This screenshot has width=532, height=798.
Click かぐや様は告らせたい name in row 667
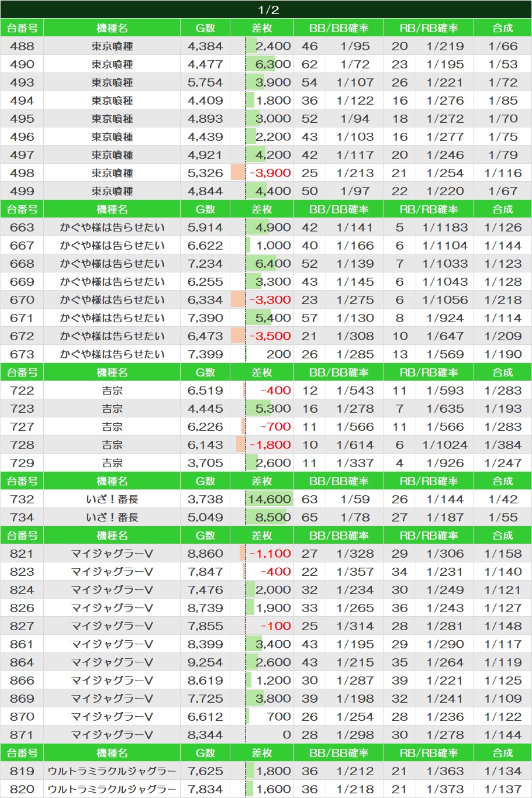[112, 246]
